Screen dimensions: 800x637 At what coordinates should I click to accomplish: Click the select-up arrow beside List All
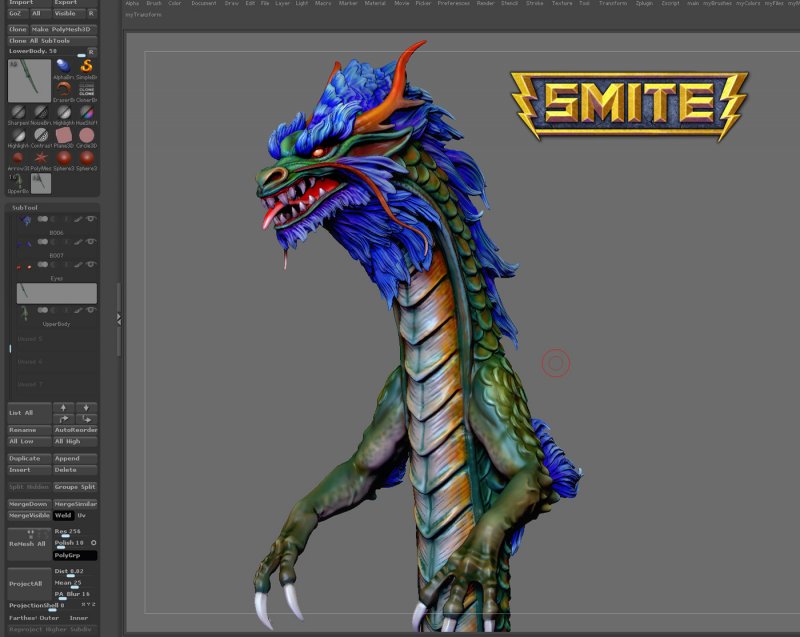(x=63, y=407)
